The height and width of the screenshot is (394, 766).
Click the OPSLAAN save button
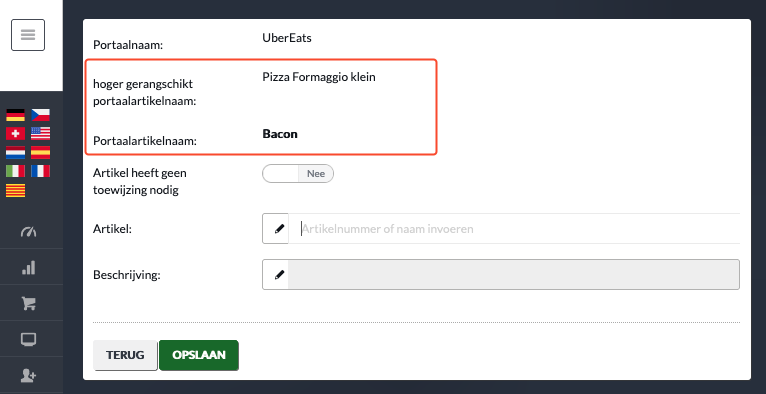tap(199, 355)
